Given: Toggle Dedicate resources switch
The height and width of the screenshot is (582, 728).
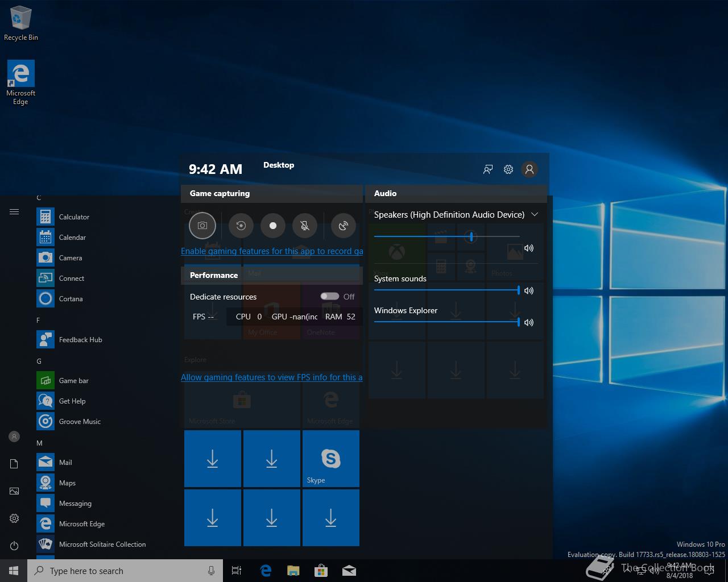Looking at the screenshot, I should (329, 297).
